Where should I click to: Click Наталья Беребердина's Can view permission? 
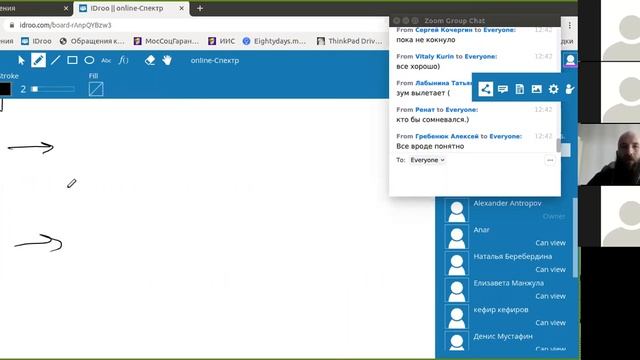click(550, 269)
